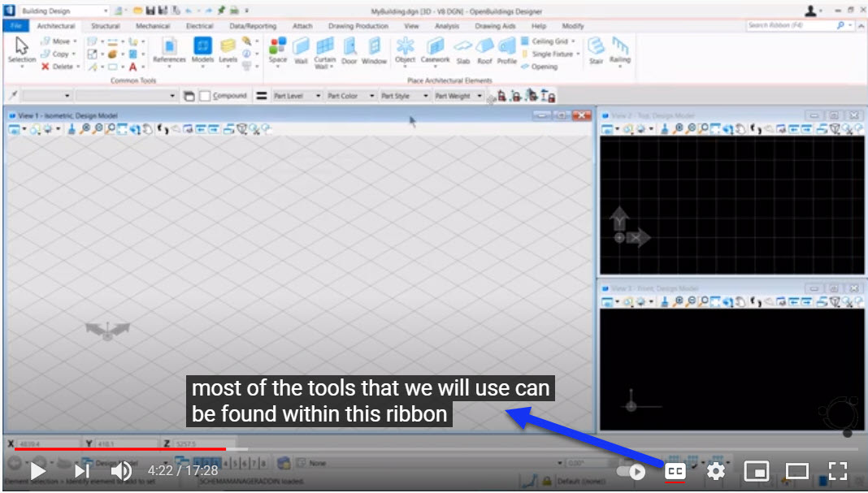This screenshot has height=493, width=868.
Task: Play the YouTube video
Action: [x=37, y=471]
